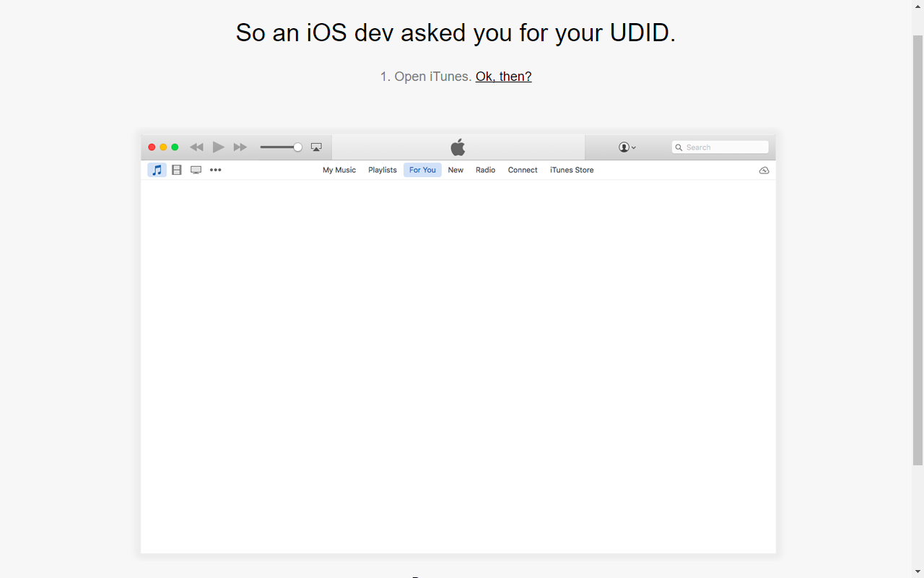Click the "Ok, then?" link
This screenshot has height=578, width=924.
coord(503,77)
